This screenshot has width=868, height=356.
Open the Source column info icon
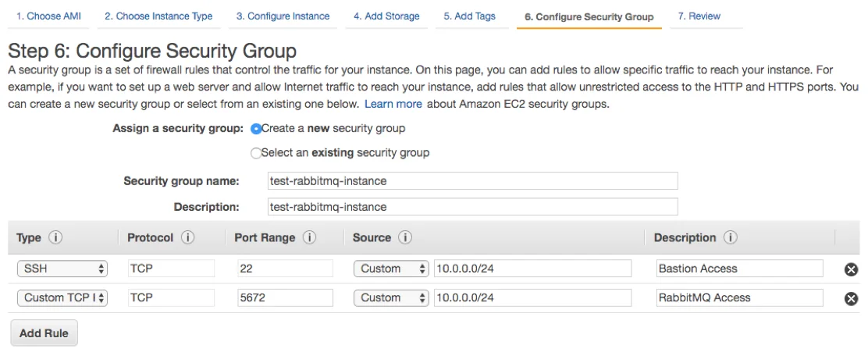point(405,237)
